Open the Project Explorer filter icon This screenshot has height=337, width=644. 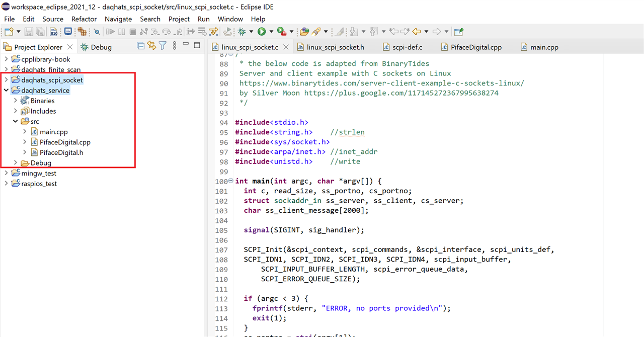click(163, 46)
